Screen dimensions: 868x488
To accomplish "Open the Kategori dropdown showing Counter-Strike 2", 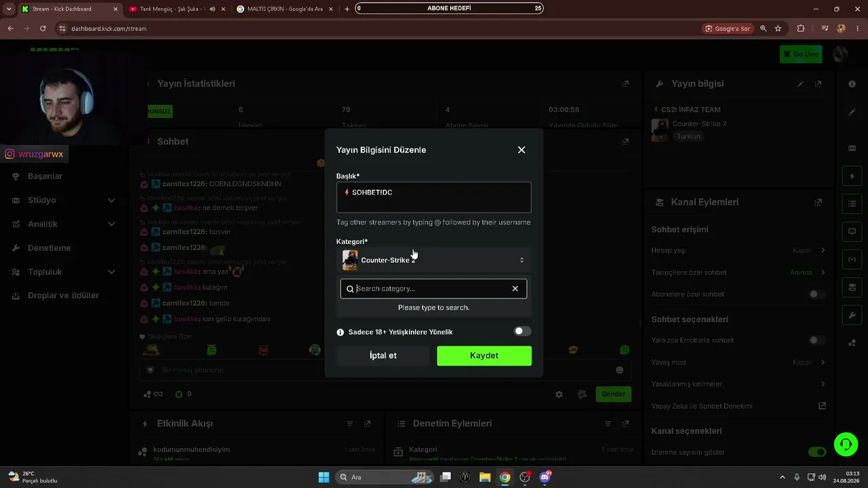I will click(433, 260).
